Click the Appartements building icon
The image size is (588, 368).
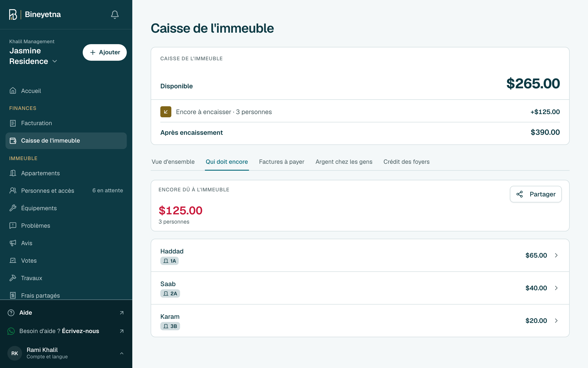coord(13,173)
